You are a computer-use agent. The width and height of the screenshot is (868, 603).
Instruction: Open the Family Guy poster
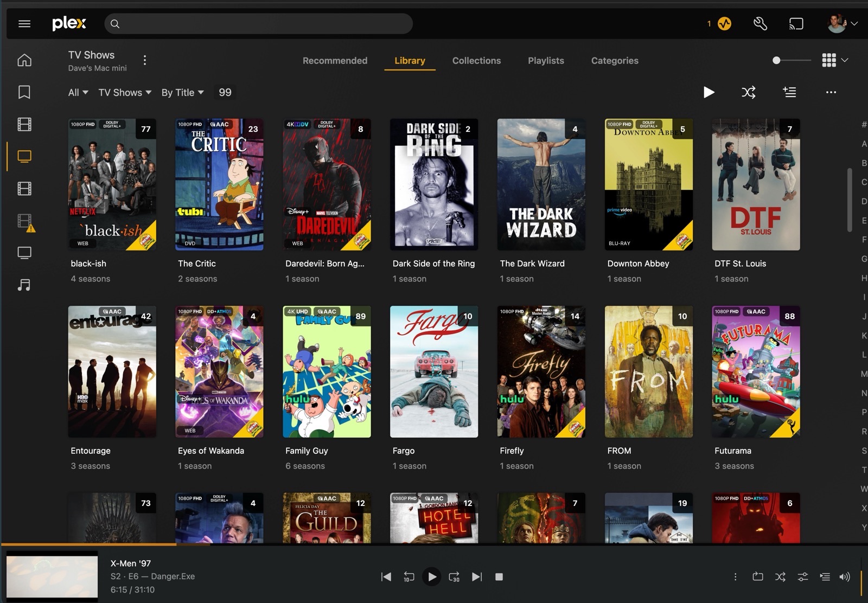tap(327, 371)
